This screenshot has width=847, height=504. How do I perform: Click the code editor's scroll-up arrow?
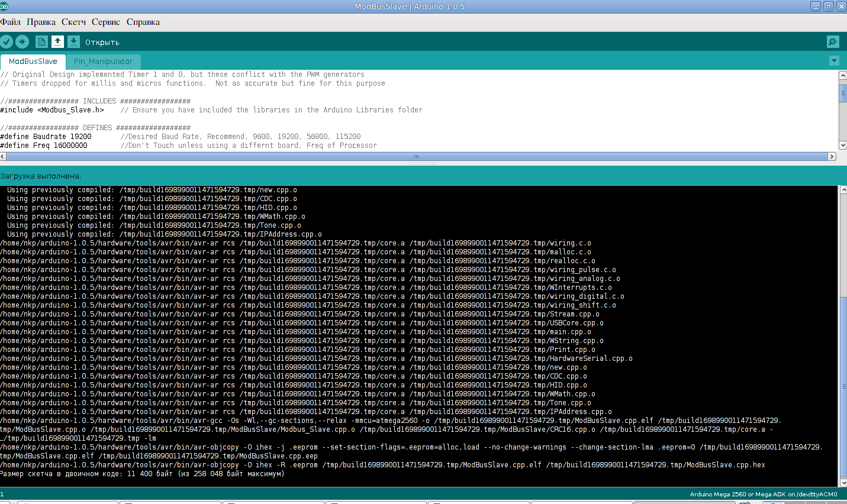tap(843, 76)
